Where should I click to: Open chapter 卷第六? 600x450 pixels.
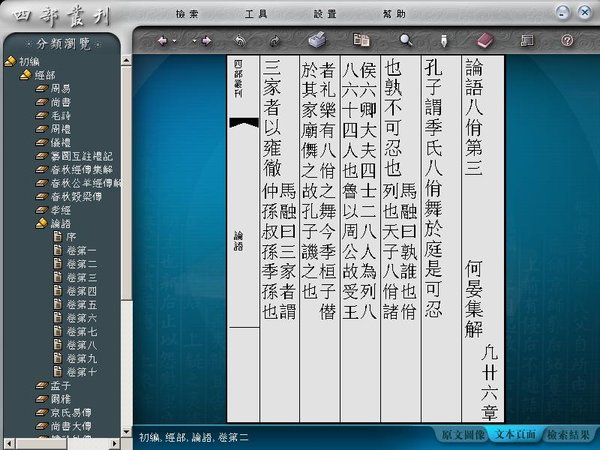pos(81,318)
